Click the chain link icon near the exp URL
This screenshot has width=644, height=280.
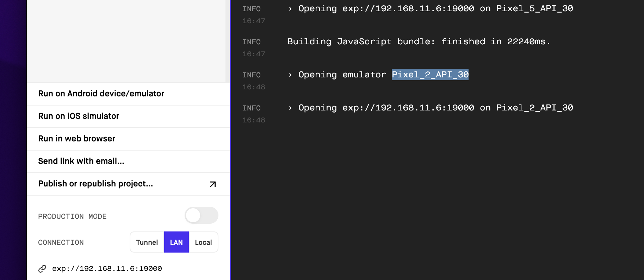click(42, 269)
